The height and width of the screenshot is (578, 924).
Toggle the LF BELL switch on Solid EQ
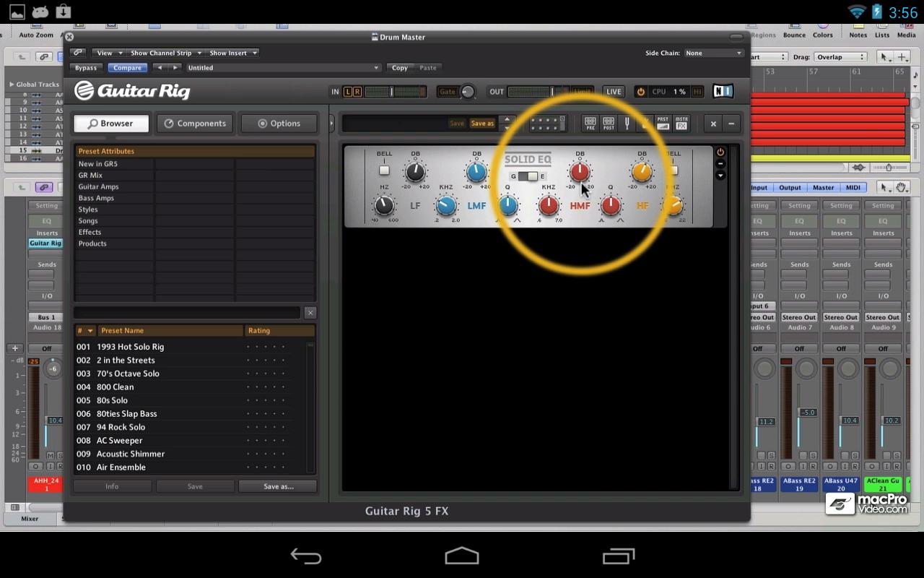pyautogui.click(x=384, y=171)
